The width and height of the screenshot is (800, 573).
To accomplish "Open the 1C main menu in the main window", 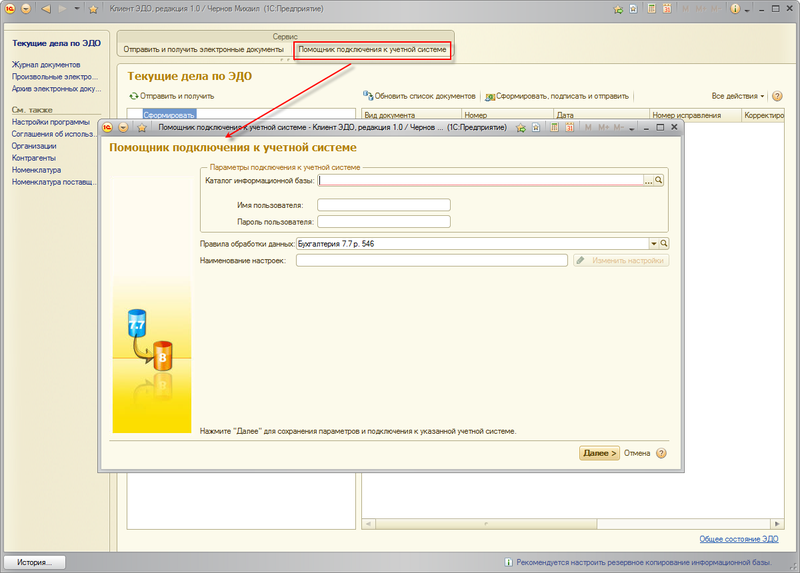I will pyautogui.click(x=10, y=9).
